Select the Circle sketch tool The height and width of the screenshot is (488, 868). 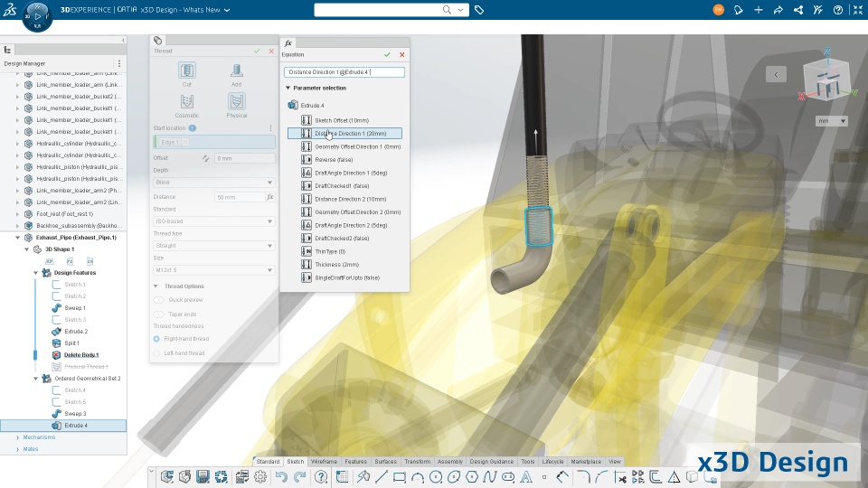click(436, 476)
